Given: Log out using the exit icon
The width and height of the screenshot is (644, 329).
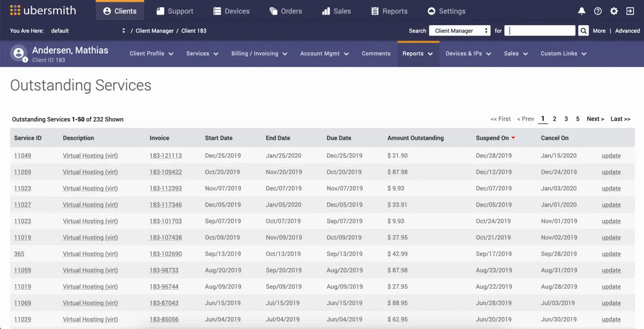Looking at the screenshot, I should pyautogui.click(x=630, y=10).
